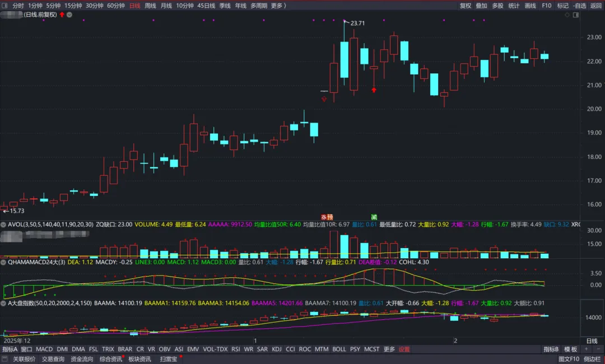Click the orange 涨预 tag above the volume panel
The width and height of the screenshot is (605, 364).
[327, 217]
